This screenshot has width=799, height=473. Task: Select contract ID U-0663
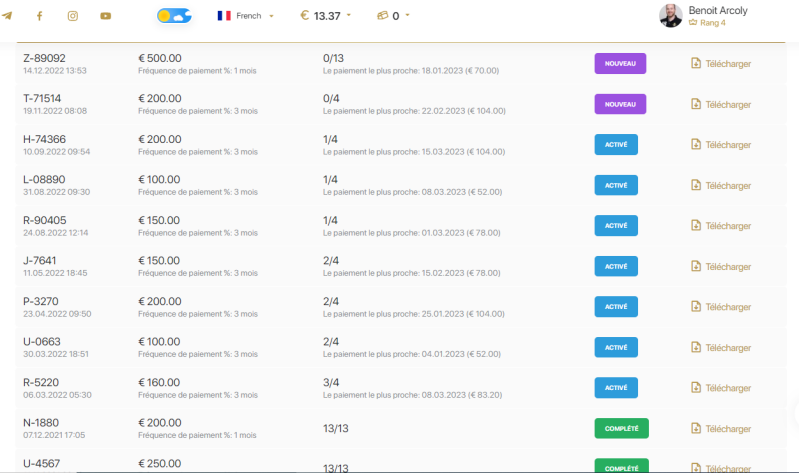coord(42,341)
